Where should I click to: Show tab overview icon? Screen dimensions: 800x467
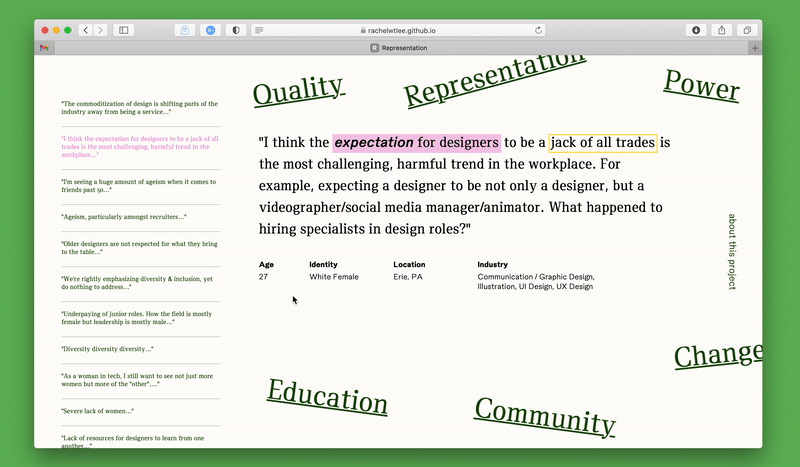[x=747, y=30]
